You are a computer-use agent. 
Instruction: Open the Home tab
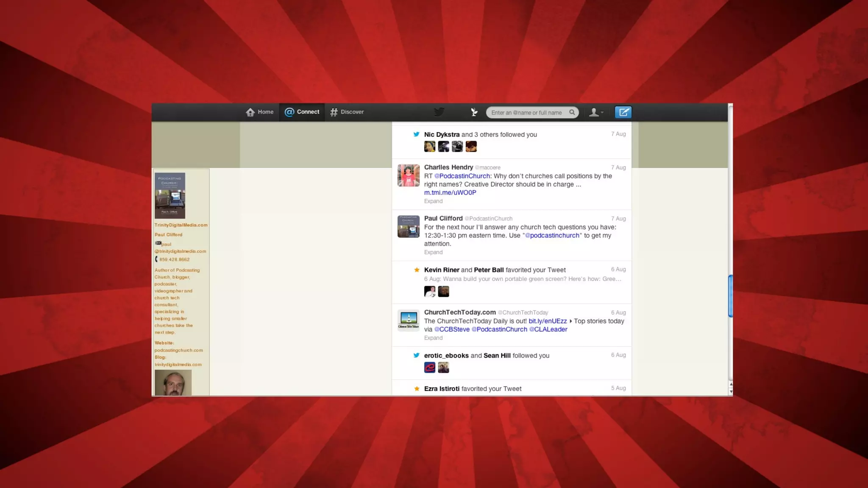click(259, 112)
